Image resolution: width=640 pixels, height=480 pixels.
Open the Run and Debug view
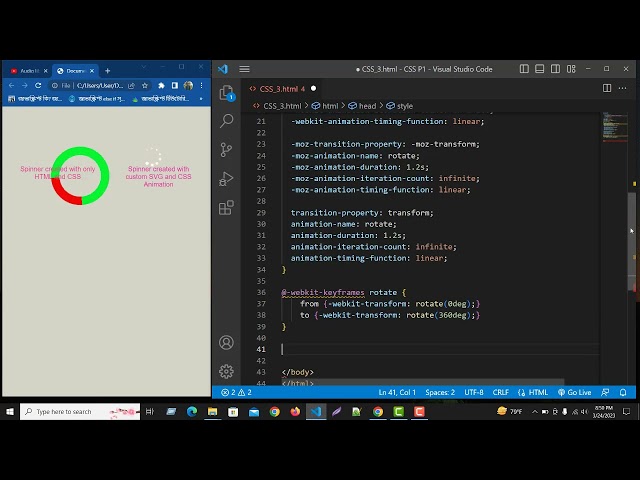click(227, 179)
